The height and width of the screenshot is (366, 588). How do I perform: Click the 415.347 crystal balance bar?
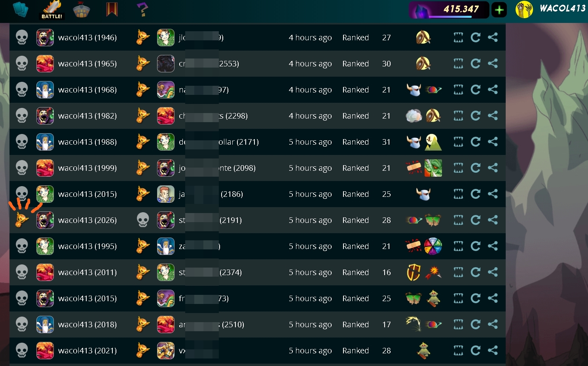tap(449, 10)
